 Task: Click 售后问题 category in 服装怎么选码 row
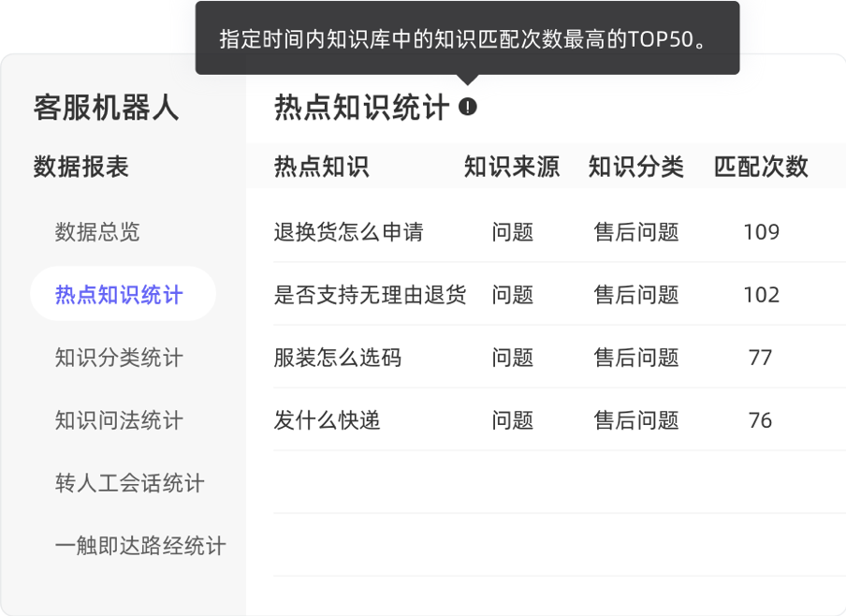pyautogui.click(x=636, y=358)
